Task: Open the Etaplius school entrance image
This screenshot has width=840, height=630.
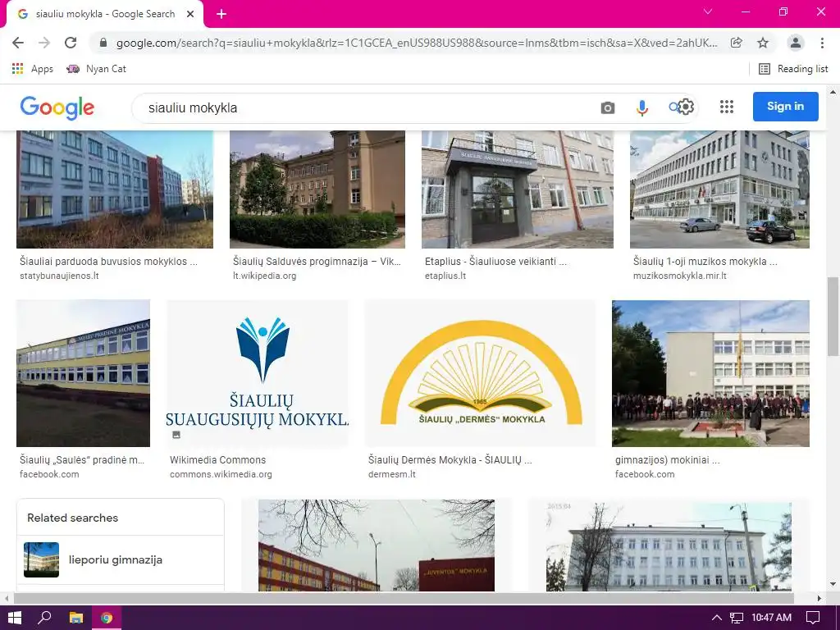Action: click(x=518, y=189)
